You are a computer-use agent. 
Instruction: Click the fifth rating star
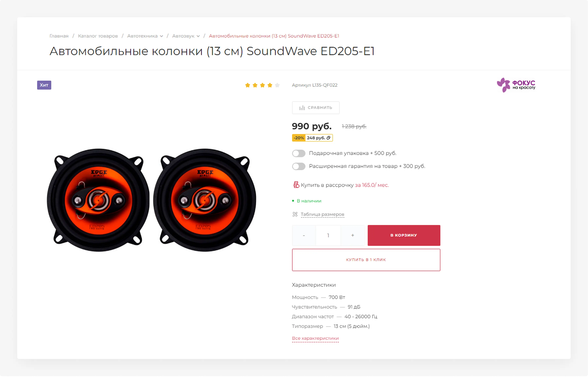tap(277, 85)
